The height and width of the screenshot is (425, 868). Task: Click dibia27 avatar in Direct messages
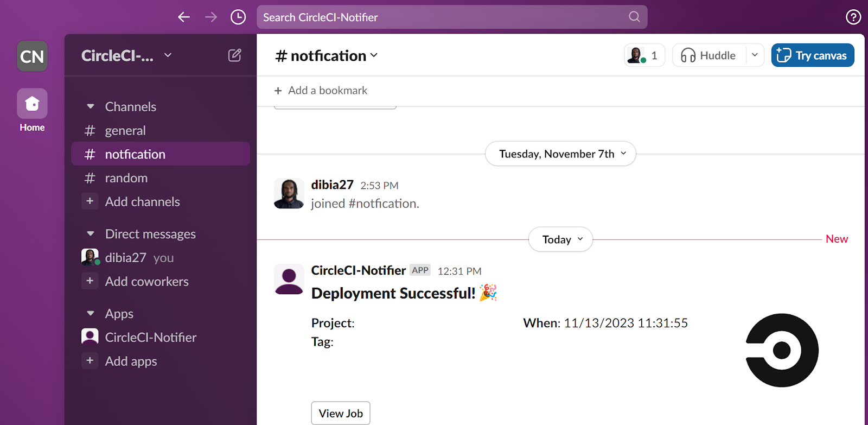click(x=90, y=257)
